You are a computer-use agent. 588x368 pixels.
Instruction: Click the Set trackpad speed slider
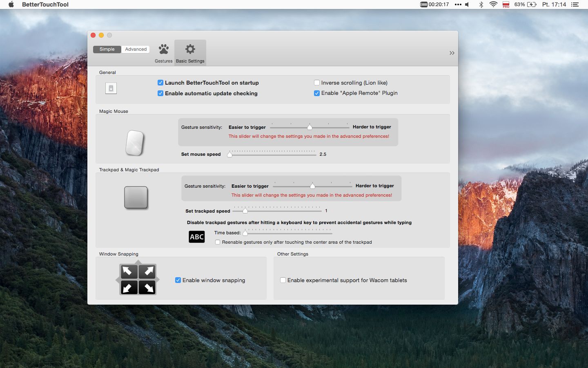(x=278, y=211)
